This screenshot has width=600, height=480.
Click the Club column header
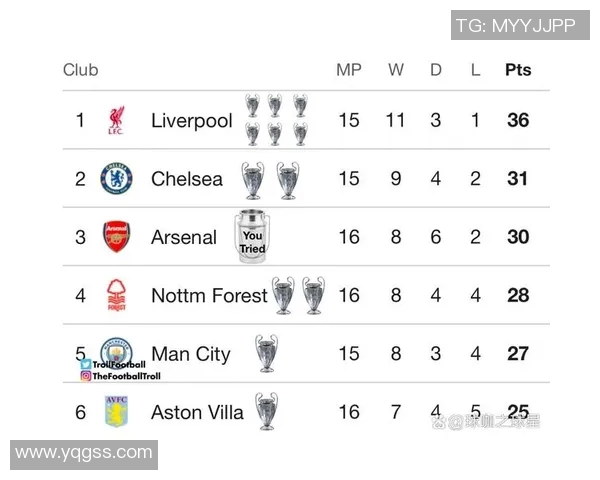pos(81,70)
